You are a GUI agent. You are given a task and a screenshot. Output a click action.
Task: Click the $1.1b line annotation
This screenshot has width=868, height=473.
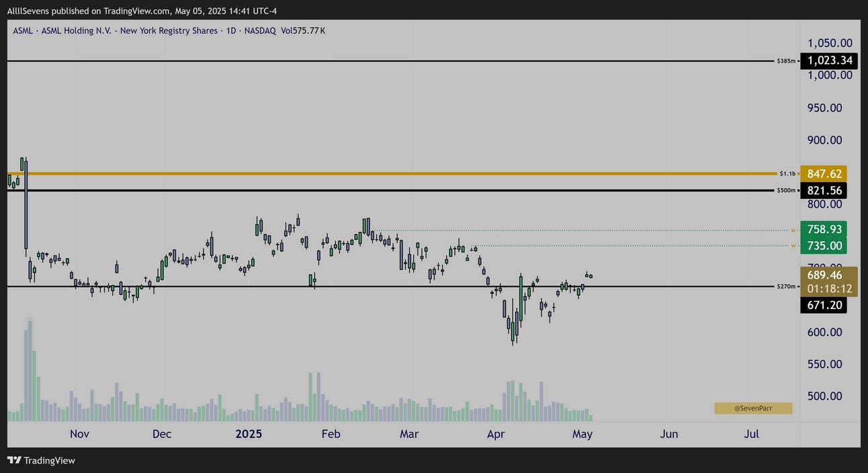pyautogui.click(x=788, y=173)
